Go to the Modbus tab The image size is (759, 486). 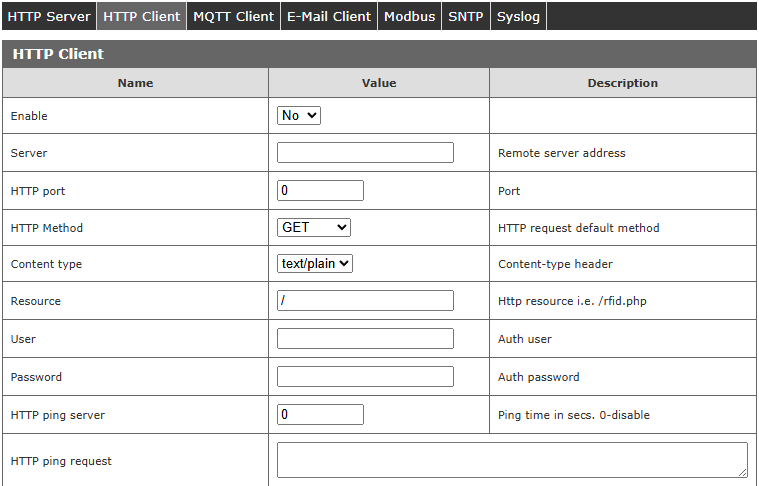(x=410, y=16)
